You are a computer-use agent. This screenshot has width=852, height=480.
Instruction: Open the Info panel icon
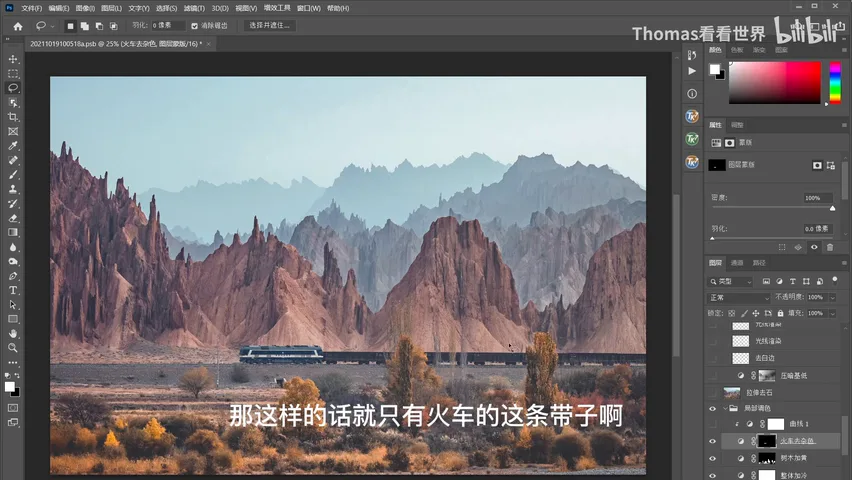pyautogui.click(x=692, y=93)
